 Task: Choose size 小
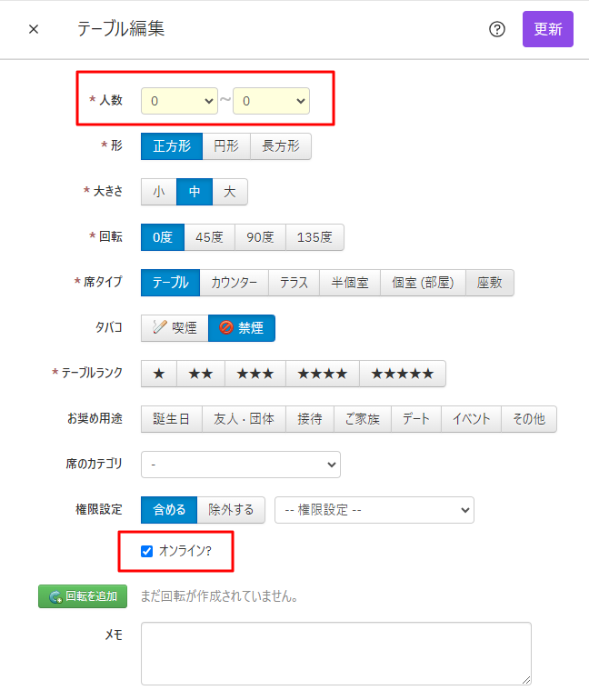[x=159, y=192]
